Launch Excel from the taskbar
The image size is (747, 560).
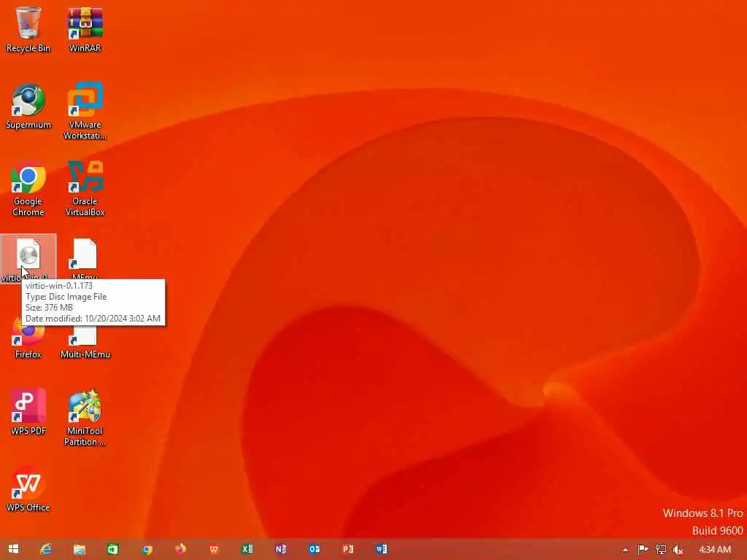[247, 549]
